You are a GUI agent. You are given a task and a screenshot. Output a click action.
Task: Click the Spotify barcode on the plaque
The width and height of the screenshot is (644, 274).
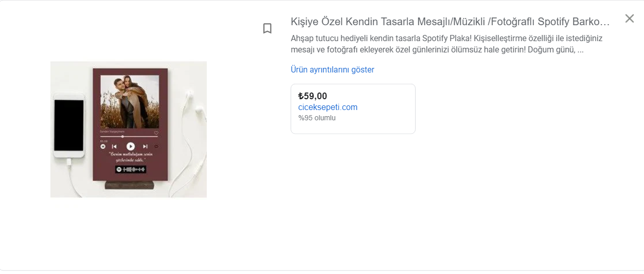pyautogui.click(x=130, y=169)
